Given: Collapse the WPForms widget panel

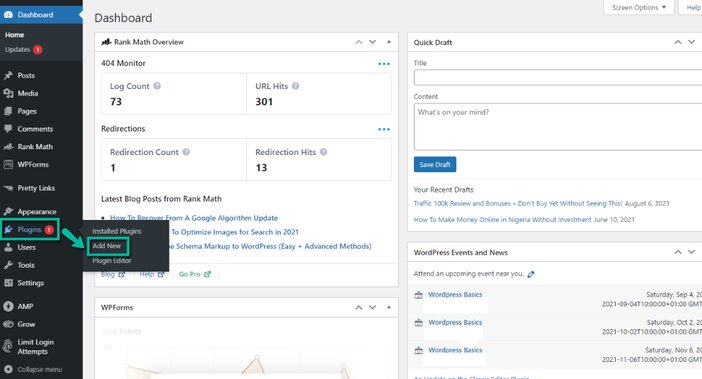Looking at the screenshot, I should click(x=389, y=307).
